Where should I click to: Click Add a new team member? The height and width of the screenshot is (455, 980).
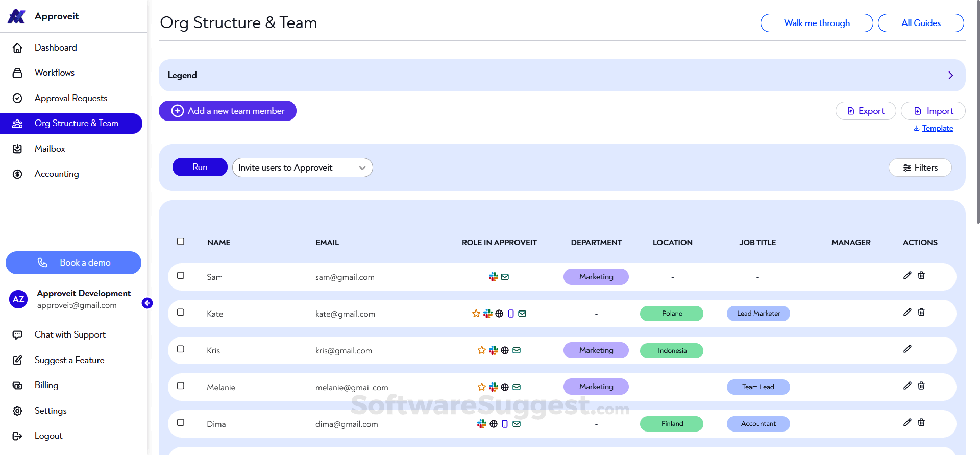tap(228, 111)
